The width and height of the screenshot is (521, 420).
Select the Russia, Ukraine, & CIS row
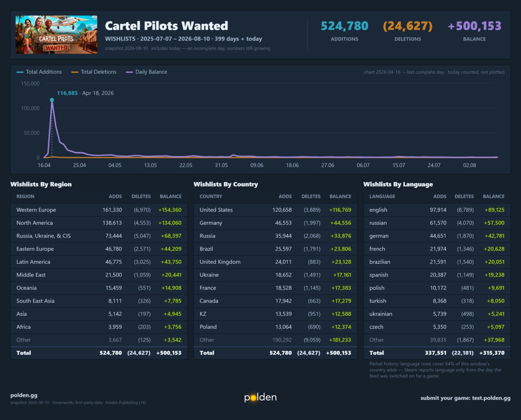pos(99,236)
